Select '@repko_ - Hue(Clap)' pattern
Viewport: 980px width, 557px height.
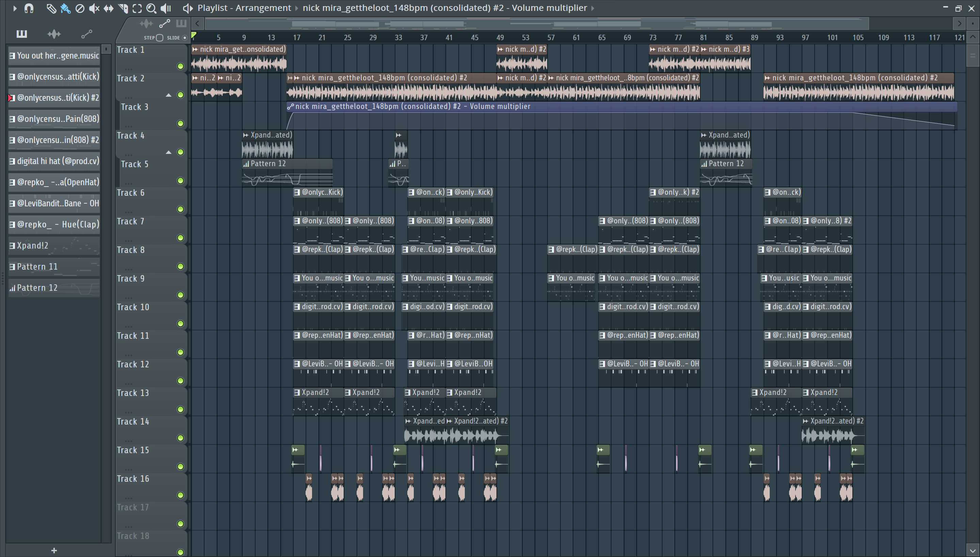tap(54, 225)
